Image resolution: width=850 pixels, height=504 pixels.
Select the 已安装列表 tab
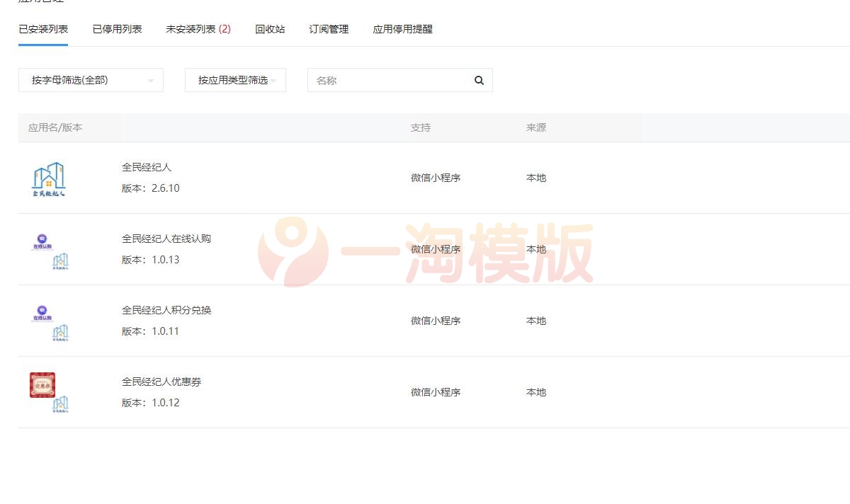point(43,29)
